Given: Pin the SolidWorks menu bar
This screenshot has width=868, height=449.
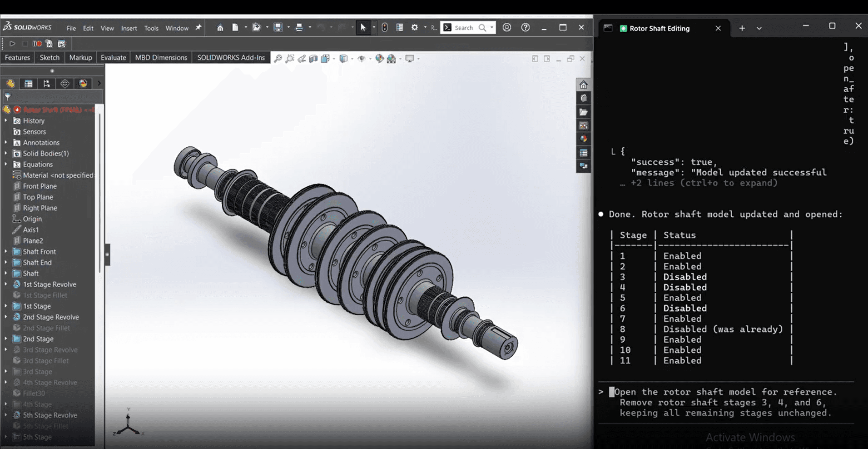Looking at the screenshot, I should pyautogui.click(x=198, y=28).
